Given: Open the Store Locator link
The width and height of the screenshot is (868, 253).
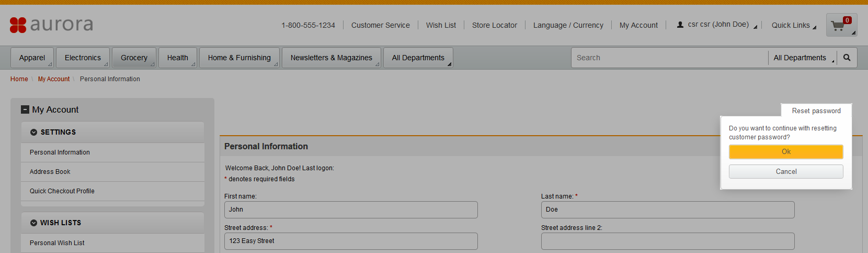Looking at the screenshot, I should [494, 25].
